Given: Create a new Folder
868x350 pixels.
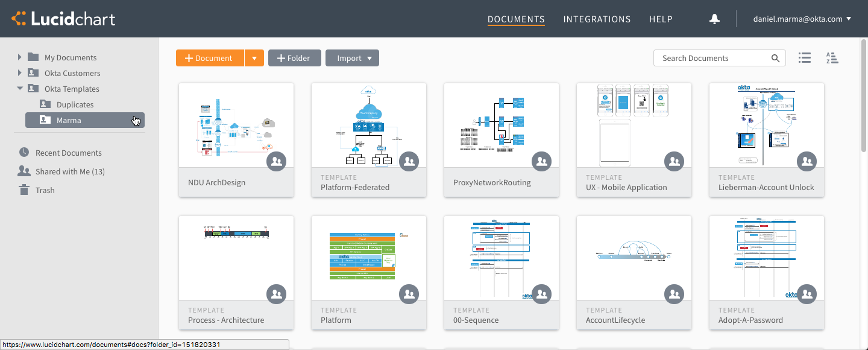Looking at the screenshot, I should 294,58.
